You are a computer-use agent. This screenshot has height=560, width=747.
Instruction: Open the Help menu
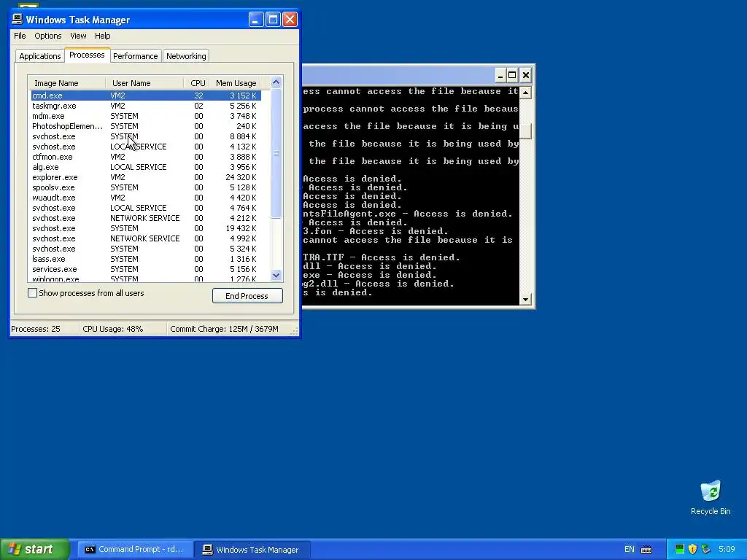pos(102,36)
